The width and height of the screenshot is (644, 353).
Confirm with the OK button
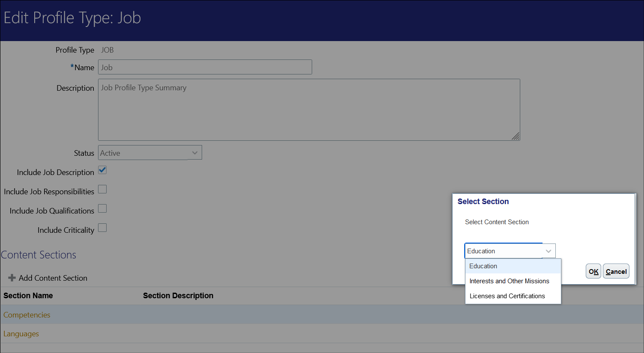pyautogui.click(x=593, y=271)
